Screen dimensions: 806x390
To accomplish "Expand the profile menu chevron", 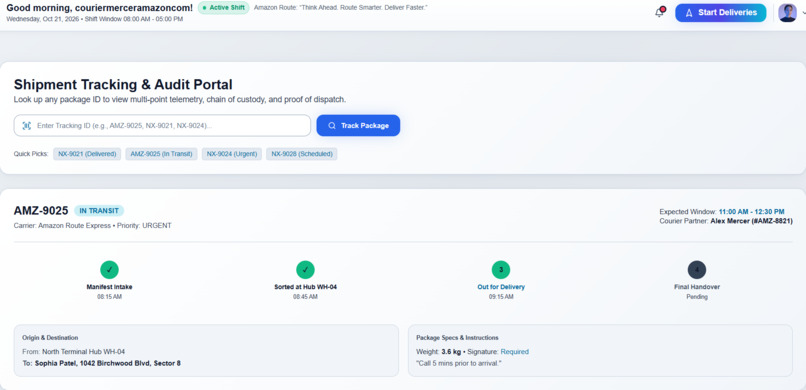I will [x=803, y=13].
